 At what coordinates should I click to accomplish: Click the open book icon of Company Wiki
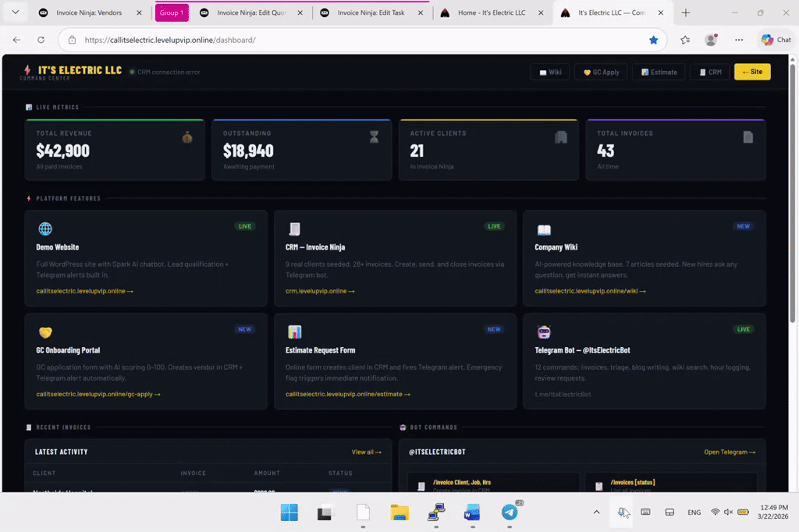tap(544, 230)
